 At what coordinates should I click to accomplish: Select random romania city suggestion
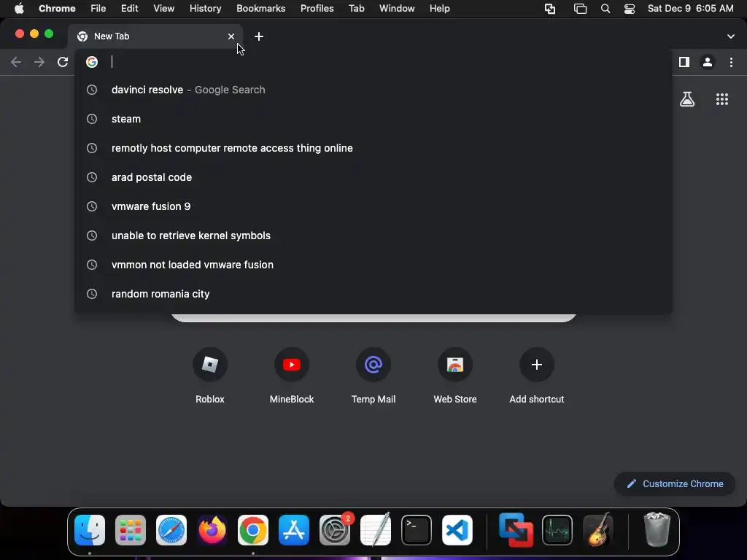tap(373, 294)
